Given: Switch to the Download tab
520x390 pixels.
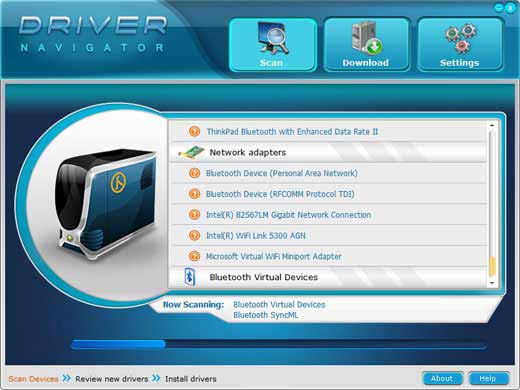Looking at the screenshot, I should click(x=366, y=45).
